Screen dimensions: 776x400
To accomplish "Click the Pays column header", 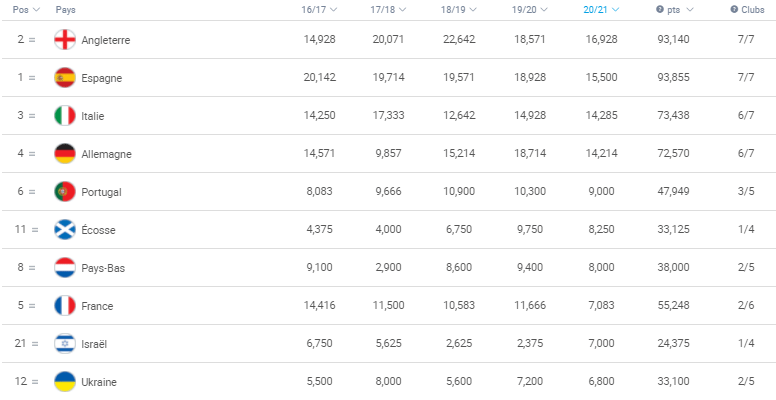I will point(65,9).
